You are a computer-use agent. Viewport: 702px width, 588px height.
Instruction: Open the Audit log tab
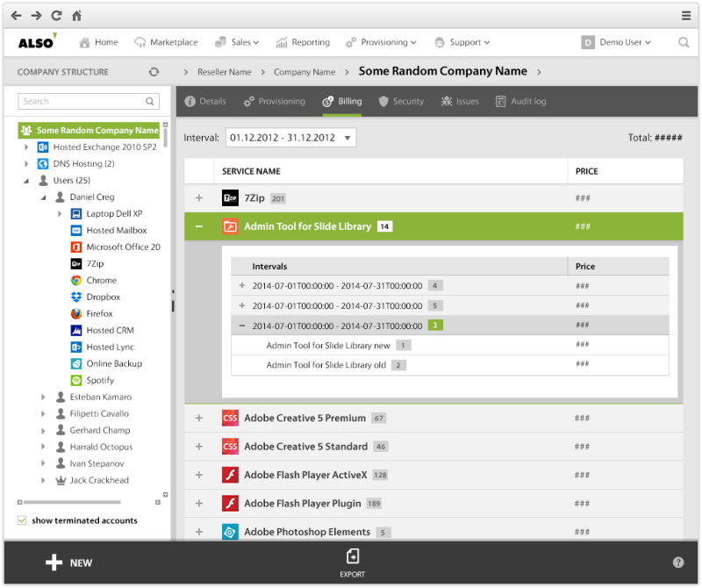click(520, 101)
